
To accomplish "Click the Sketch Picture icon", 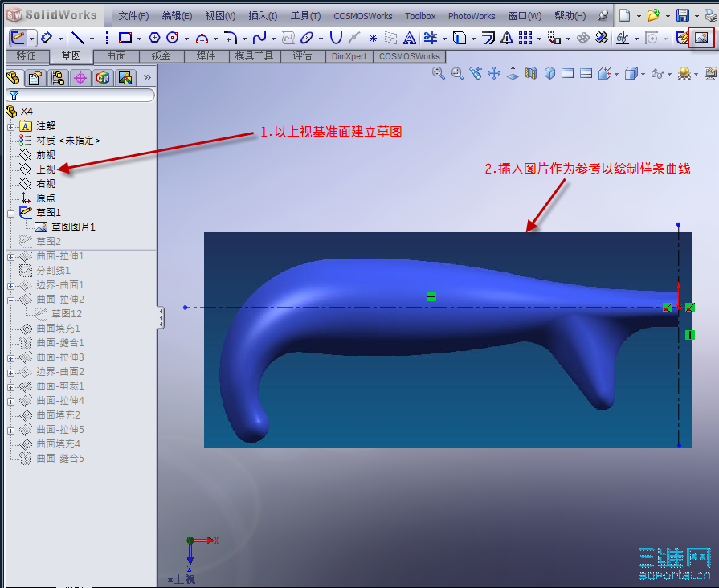I will click(701, 38).
